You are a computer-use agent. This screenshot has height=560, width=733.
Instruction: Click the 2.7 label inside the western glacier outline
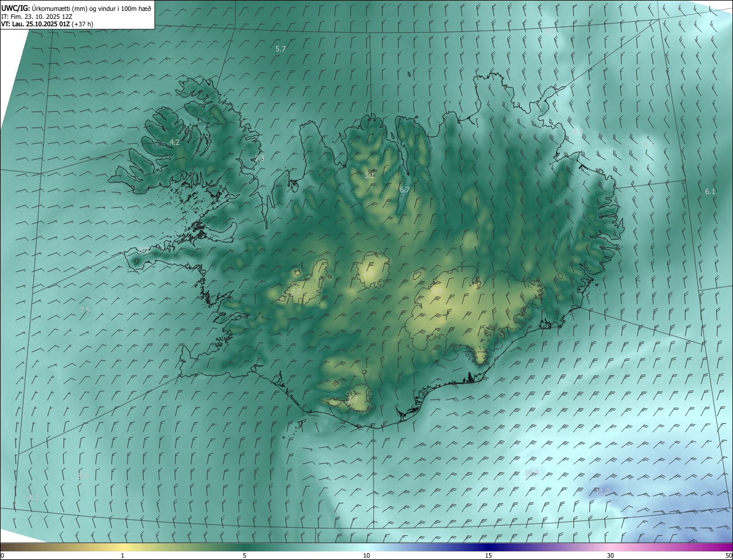[295, 291]
